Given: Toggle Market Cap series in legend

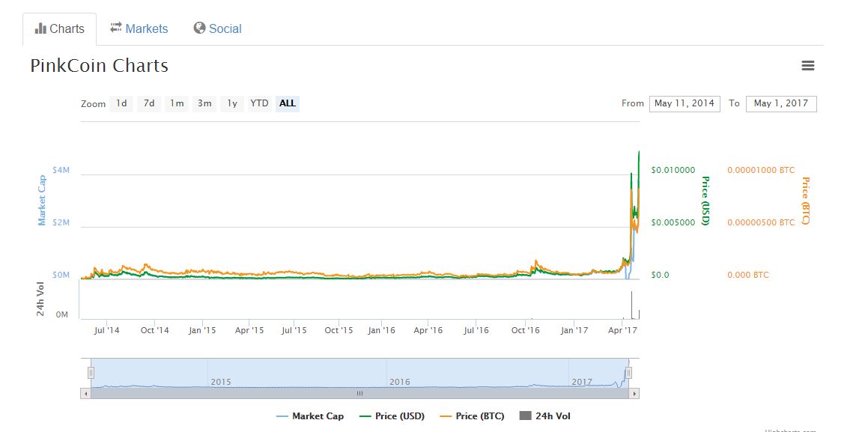Looking at the screenshot, I should tap(310, 416).
